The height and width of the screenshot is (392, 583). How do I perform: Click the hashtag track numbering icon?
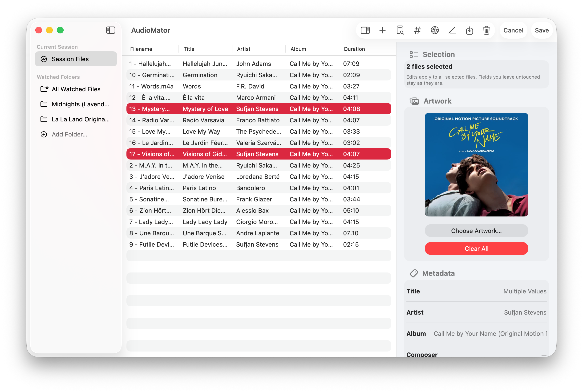[417, 30]
